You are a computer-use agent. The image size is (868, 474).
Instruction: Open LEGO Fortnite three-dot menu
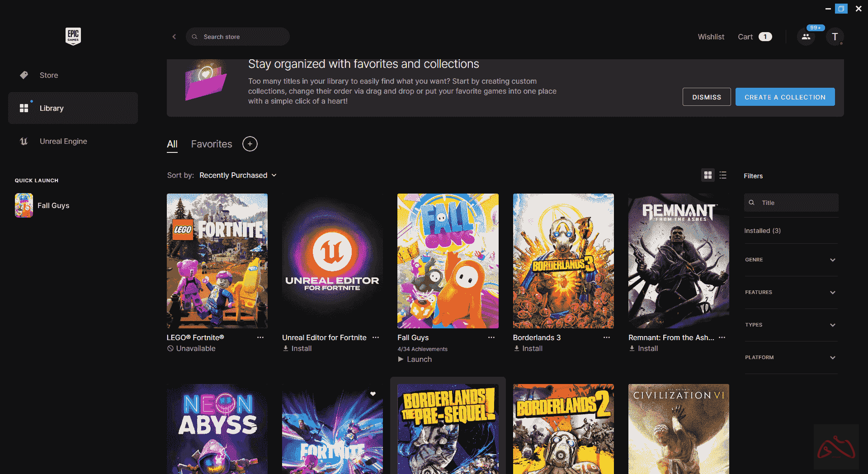(260, 337)
